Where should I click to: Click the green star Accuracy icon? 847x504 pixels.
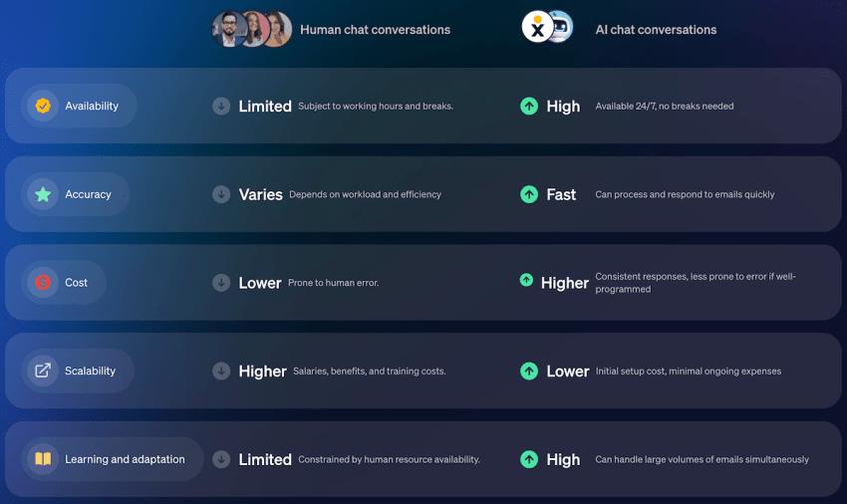(x=43, y=194)
